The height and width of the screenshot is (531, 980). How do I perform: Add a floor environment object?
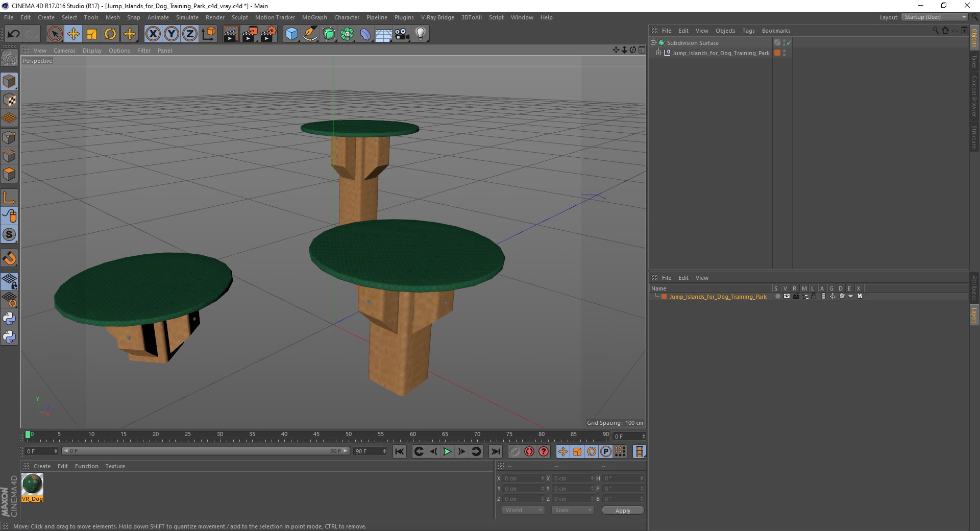click(x=383, y=34)
